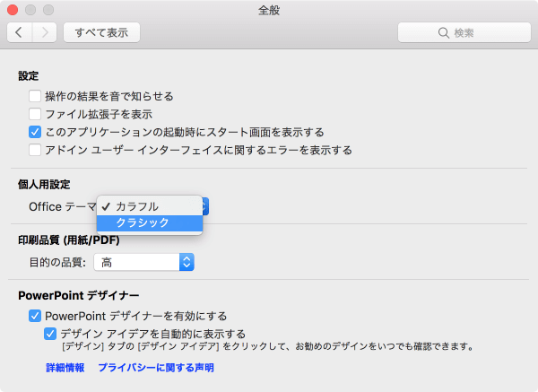Click the search magnifier icon

[443, 33]
